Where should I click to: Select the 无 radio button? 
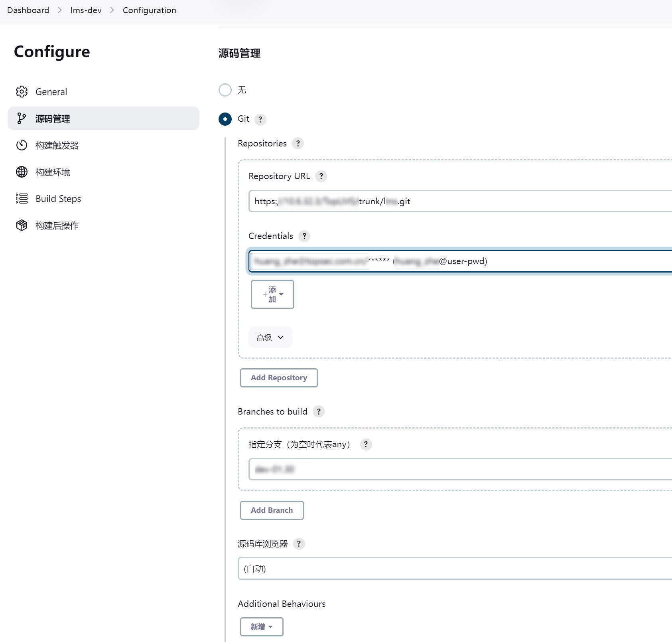225,90
